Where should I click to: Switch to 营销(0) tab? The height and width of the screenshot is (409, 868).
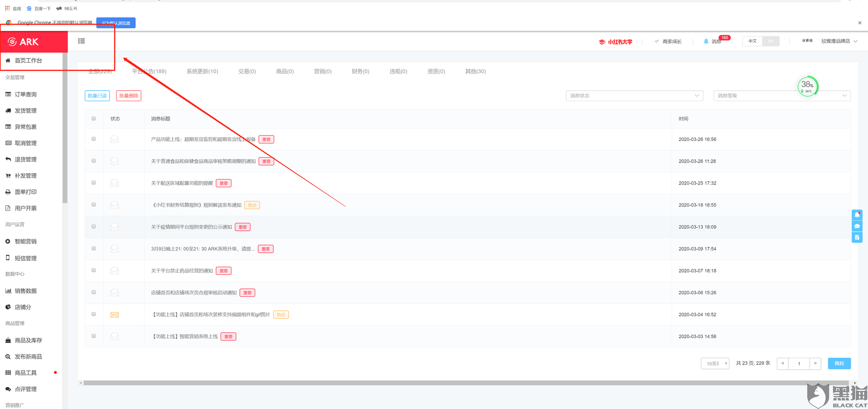pos(323,71)
